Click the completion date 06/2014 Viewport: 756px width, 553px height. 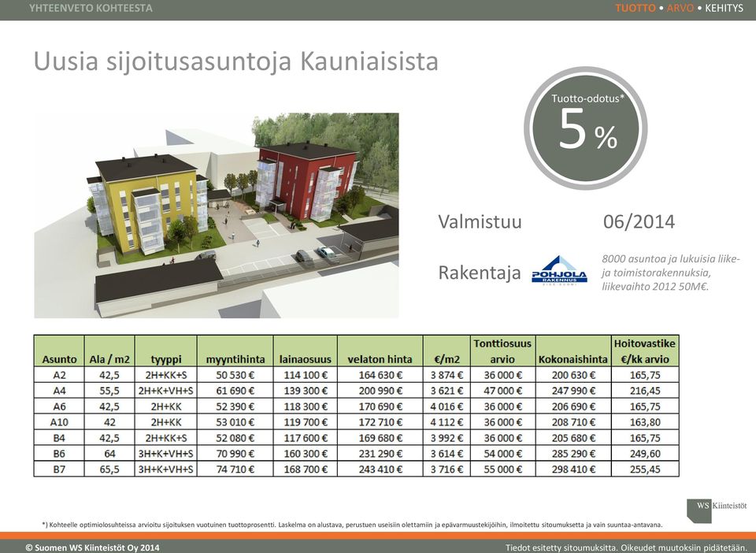click(x=639, y=221)
